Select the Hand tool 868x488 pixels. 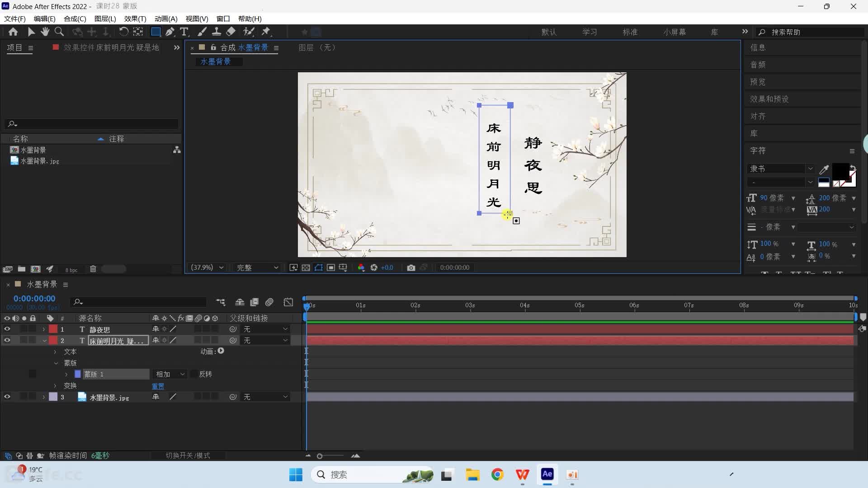(45, 32)
